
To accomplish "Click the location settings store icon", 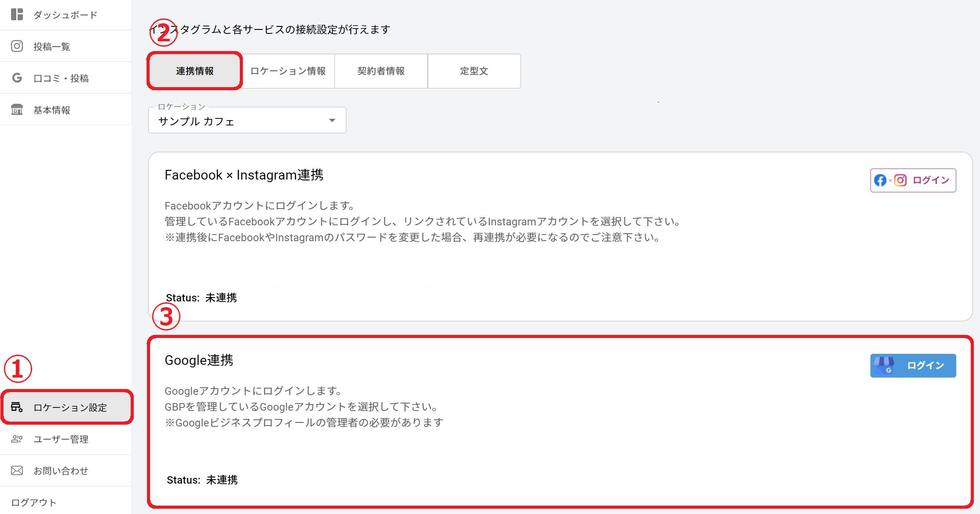I will coord(17,407).
